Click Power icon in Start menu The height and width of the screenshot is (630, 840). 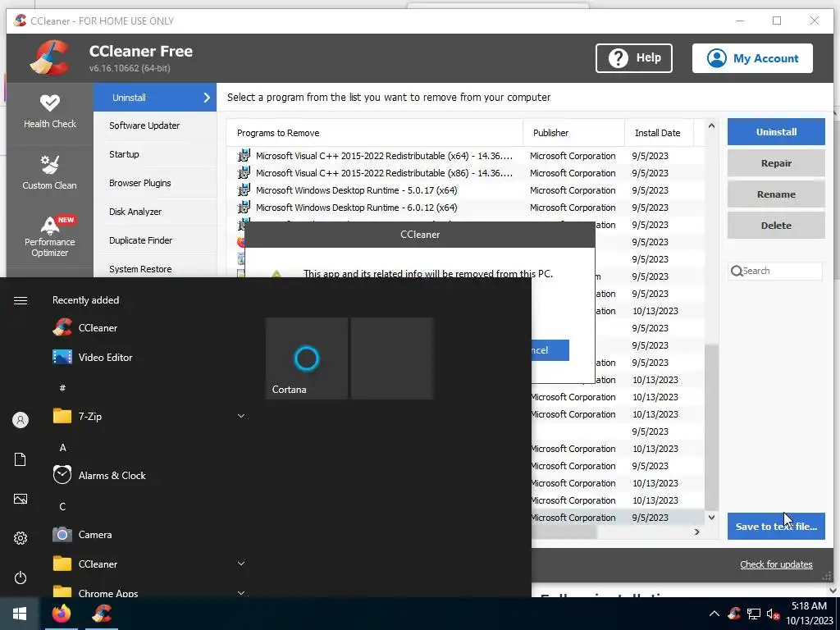tap(21, 577)
